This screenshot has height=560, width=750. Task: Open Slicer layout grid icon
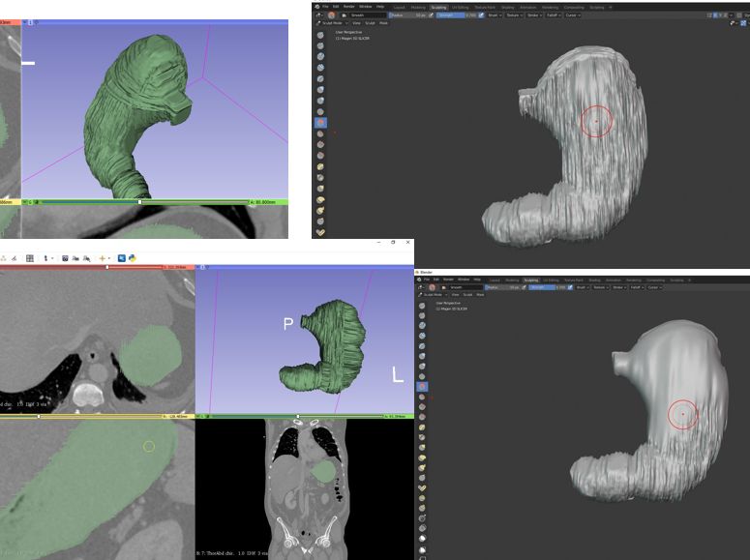[30, 258]
